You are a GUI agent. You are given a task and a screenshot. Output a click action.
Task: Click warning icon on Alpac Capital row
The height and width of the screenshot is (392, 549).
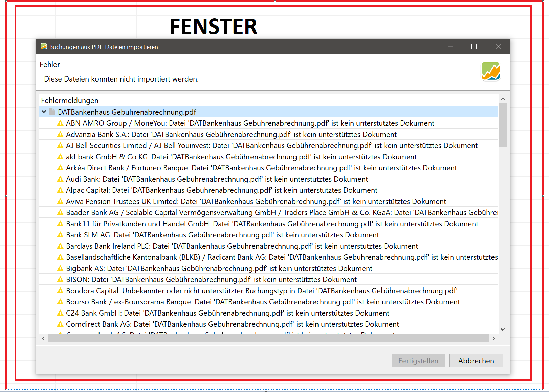click(60, 190)
